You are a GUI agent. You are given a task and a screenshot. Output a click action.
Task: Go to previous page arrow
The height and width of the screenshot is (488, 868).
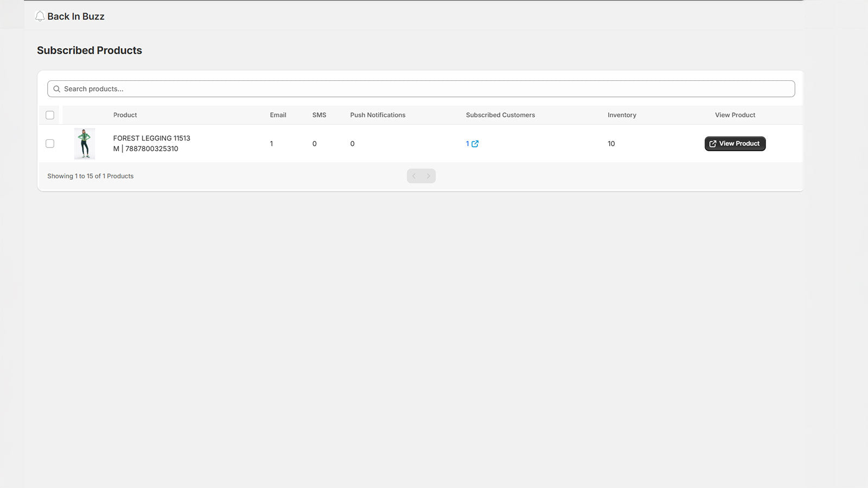(x=414, y=176)
